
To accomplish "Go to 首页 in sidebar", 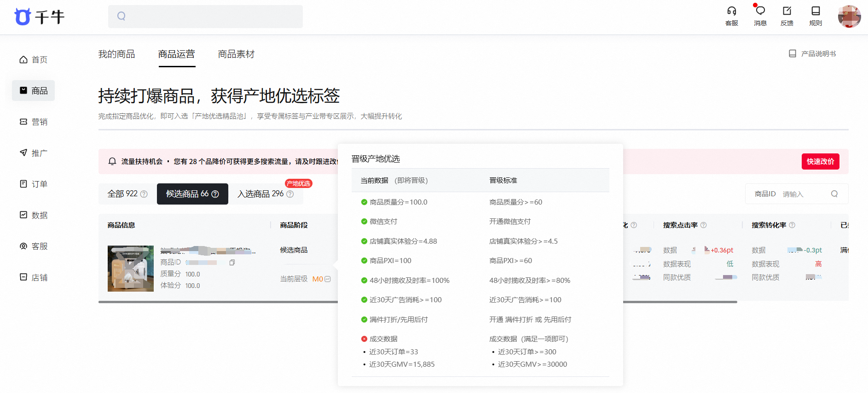I will pyautogui.click(x=33, y=59).
